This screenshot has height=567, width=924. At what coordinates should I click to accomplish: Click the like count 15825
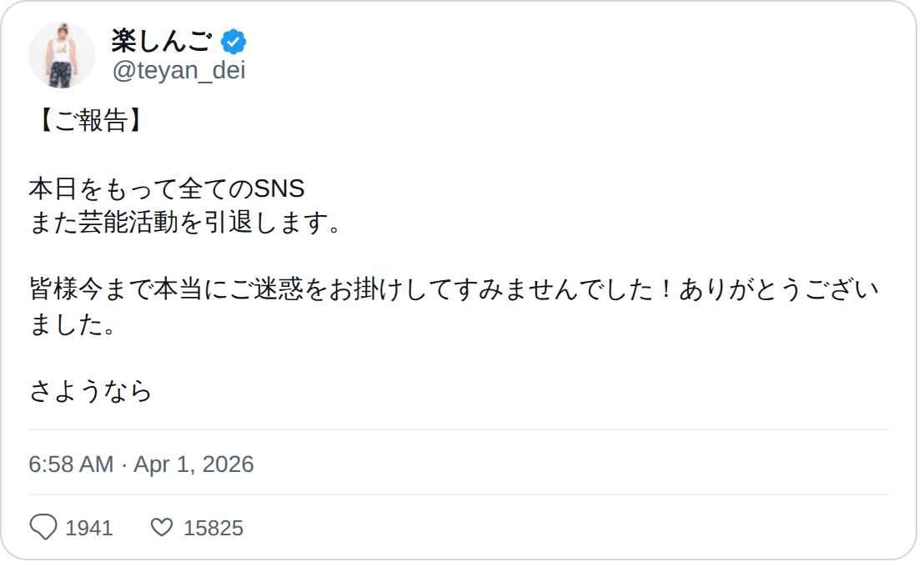coord(213,529)
